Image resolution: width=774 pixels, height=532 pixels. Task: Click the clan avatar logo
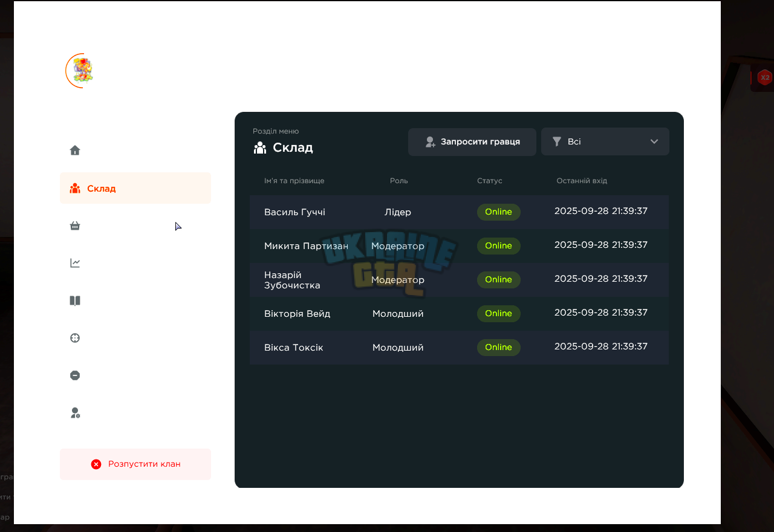(82, 71)
